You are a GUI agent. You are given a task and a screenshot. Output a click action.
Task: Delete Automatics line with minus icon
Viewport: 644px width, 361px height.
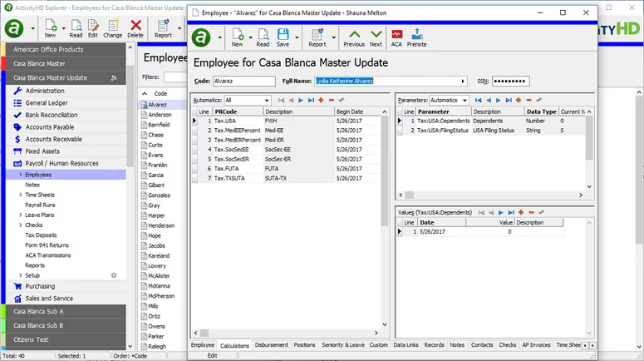[x=332, y=100]
